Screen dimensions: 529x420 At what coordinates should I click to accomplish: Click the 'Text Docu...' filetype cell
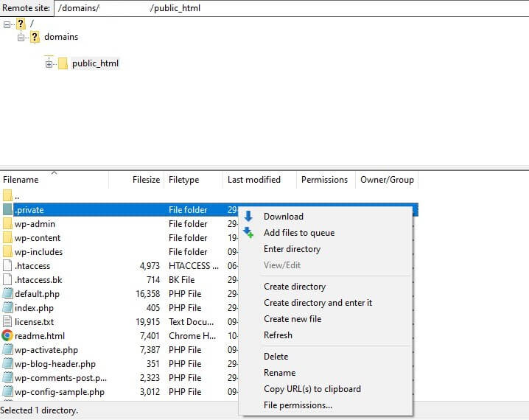(x=192, y=322)
